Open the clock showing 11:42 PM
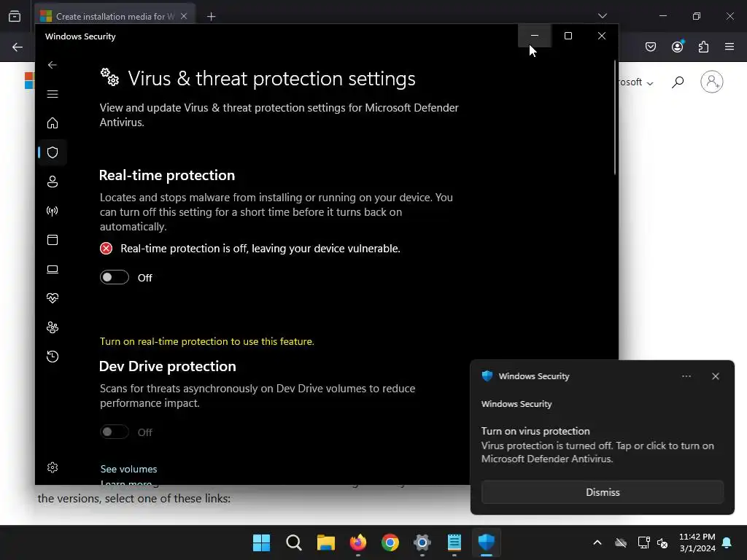747x560 pixels. point(697,542)
